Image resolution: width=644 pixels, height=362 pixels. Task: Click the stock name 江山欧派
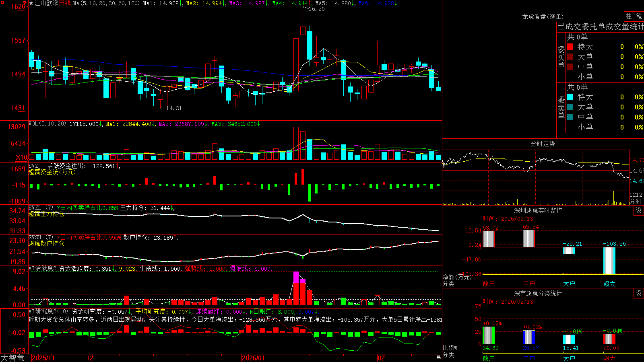coord(46,3)
